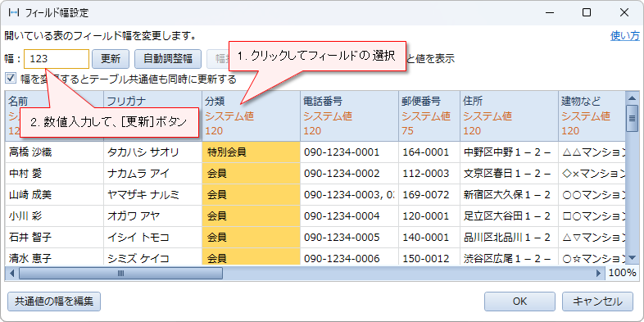
Task: Click the vertical scrollbar thumb
Action: (632, 118)
